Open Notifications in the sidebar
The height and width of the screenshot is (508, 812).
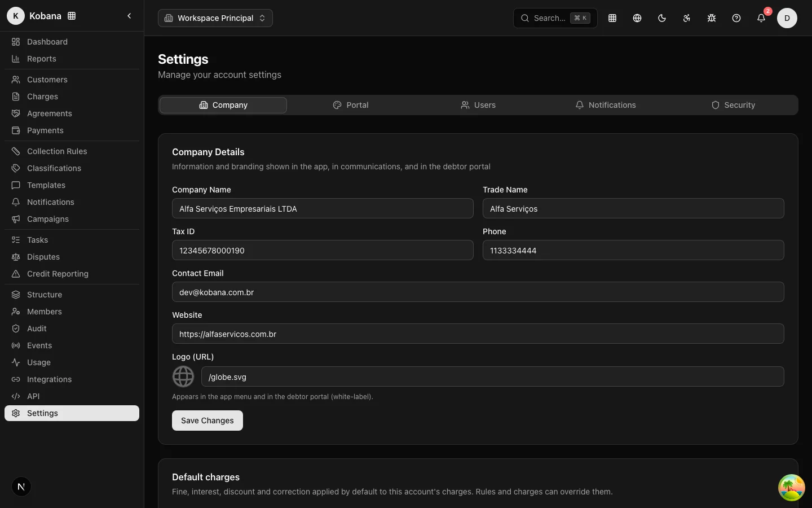pos(72,202)
